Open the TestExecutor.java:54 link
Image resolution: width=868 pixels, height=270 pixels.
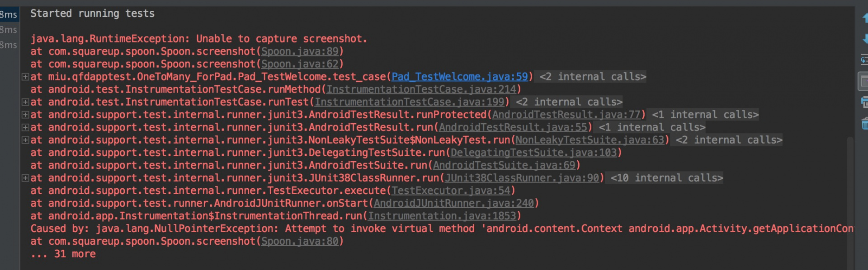(x=451, y=191)
